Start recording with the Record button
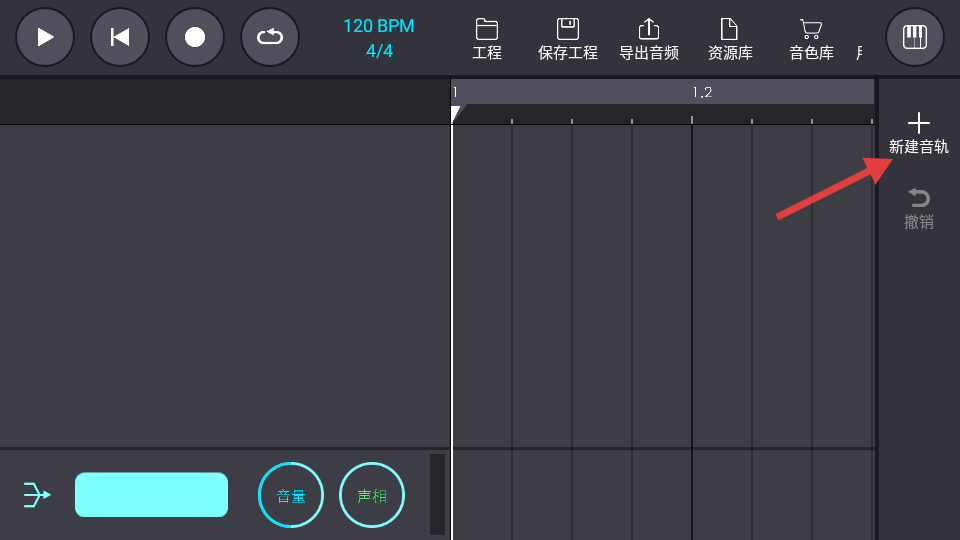Screen dimensions: 960x540 (195, 37)
